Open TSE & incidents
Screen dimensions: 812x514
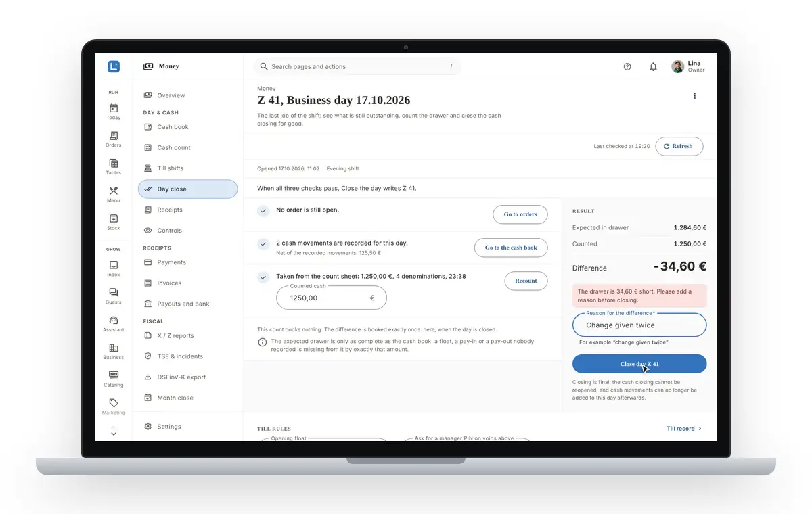pyautogui.click(x=188, y=356)
